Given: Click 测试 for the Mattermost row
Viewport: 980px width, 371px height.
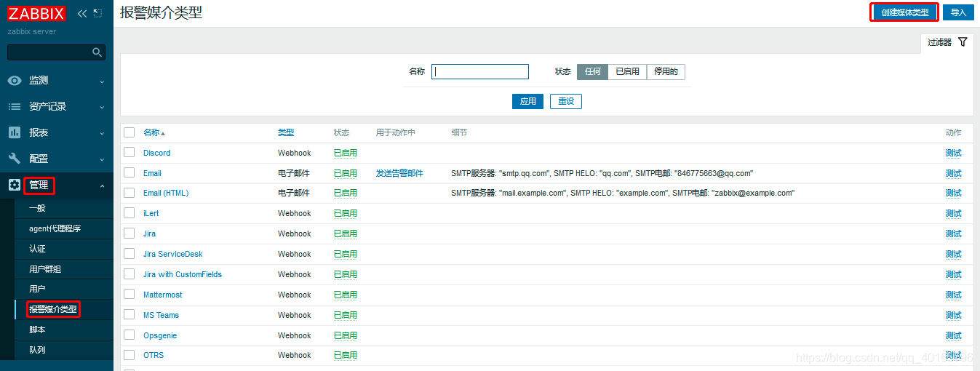Looking at the screenshot, I should point(953,295).
